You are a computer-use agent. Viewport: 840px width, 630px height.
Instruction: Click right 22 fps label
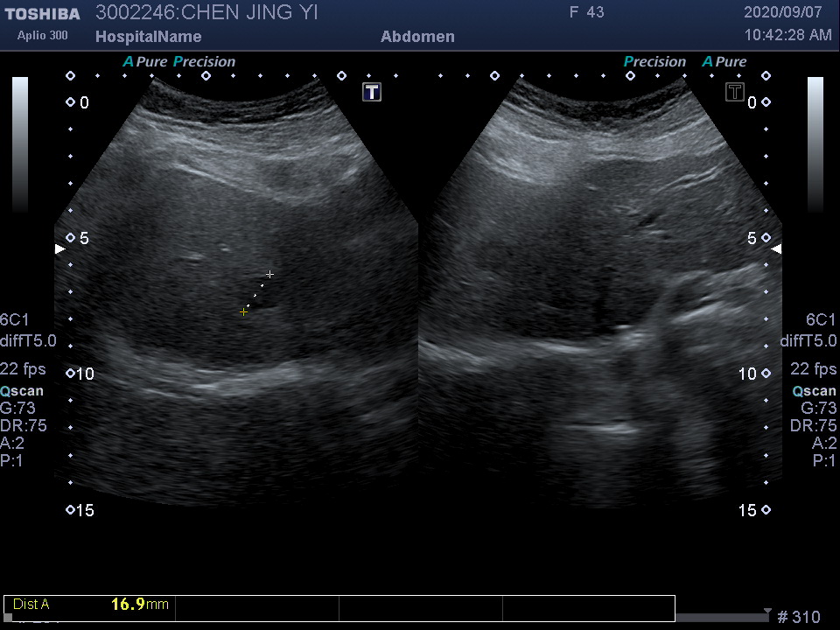[813, 368]
